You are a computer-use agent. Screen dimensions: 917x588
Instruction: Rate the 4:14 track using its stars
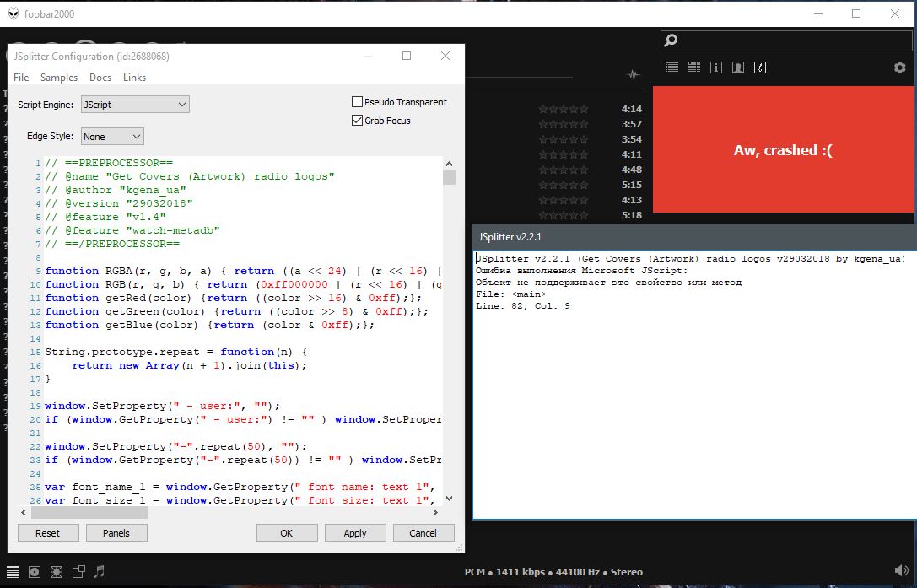[564, 109]
